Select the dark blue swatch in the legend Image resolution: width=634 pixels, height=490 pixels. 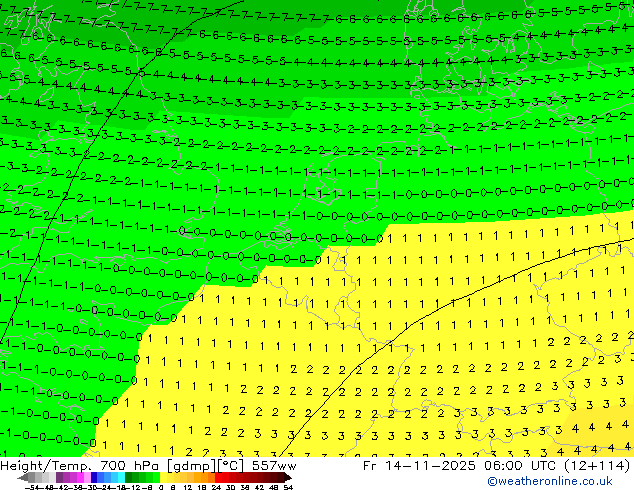tap(94, 478)
